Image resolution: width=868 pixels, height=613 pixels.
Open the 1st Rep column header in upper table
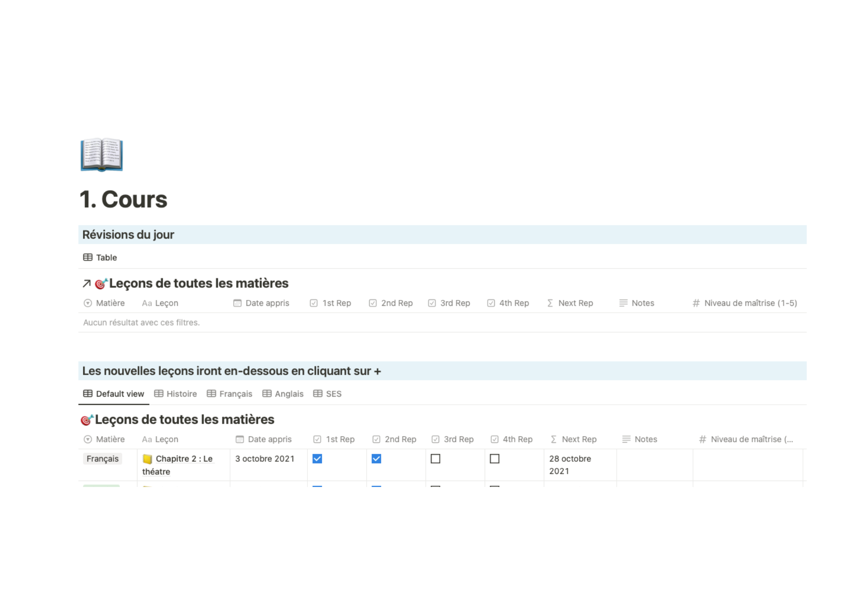(330, 303)
